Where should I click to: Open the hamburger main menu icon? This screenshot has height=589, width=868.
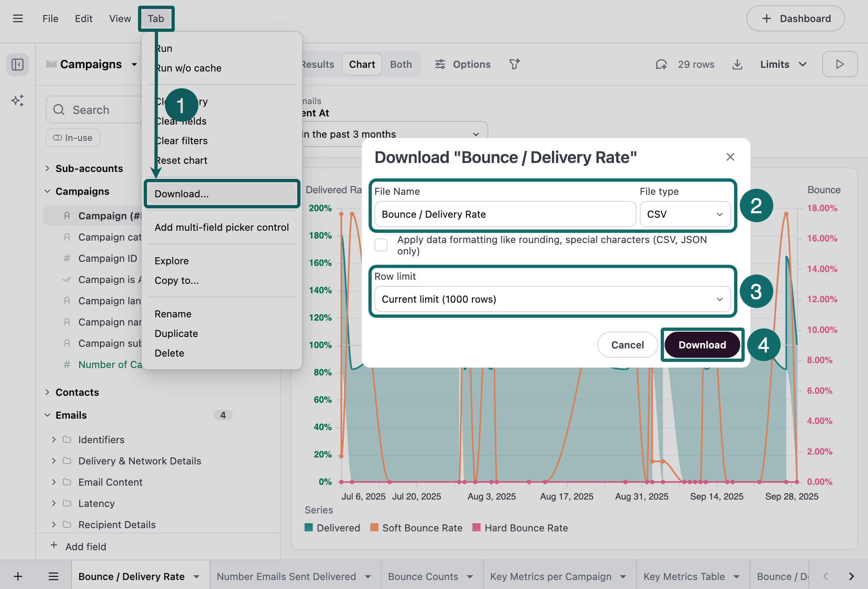18,18
